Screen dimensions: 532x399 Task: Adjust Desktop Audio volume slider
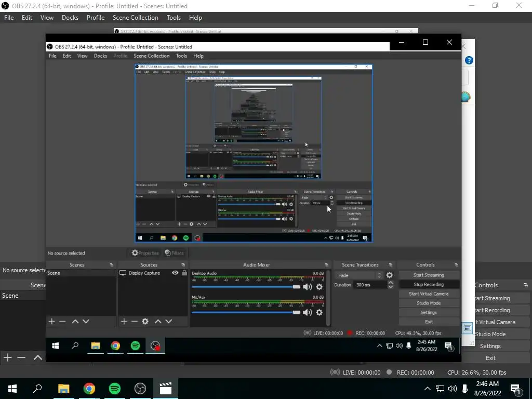(x=246, y=287)
